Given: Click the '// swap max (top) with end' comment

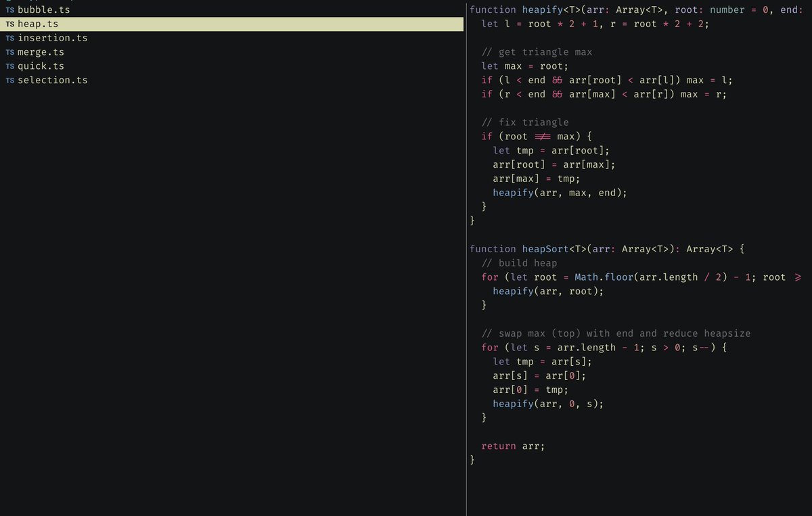Looking at the screenshot, I should click(x=616, y=333).
